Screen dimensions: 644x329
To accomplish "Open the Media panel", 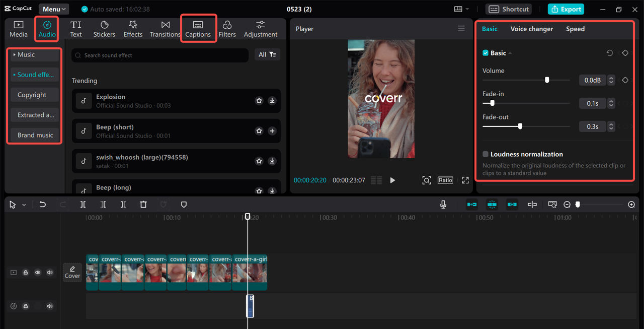I will pos(19,29).
